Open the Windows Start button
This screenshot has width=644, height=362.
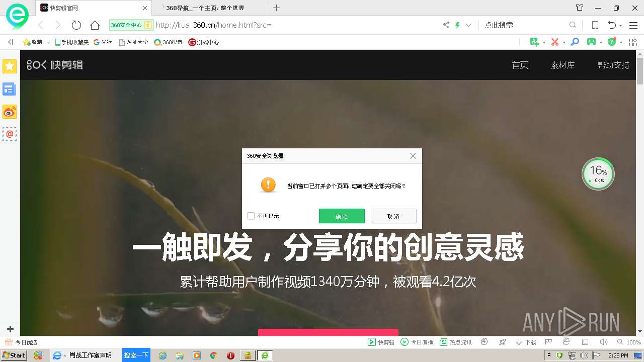tap(14, 355)
